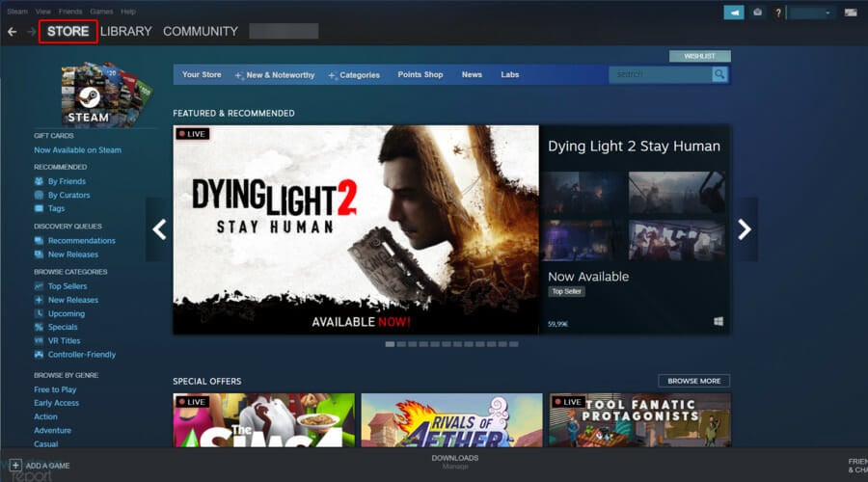The width and height of the screenshot is (868, 482).
Task: Click the Windows platform icon
Action: (719, 322)
